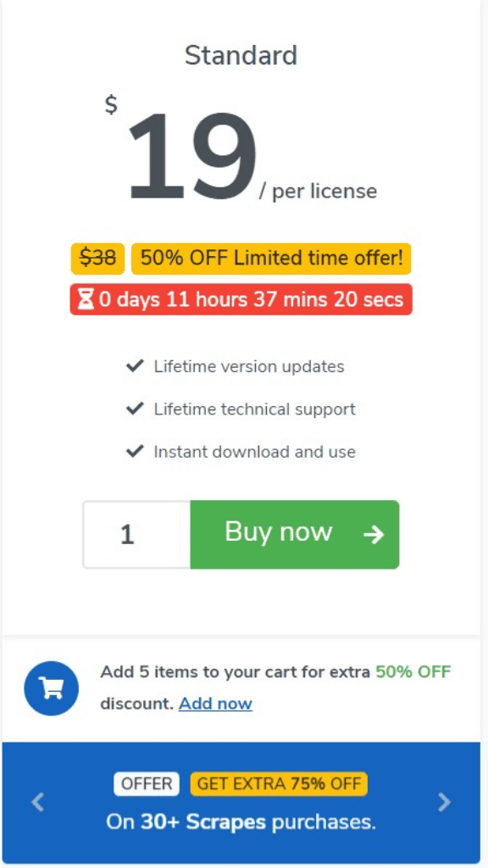The width and height of the screenshot is (488, 868).
Task: Click the struck-through $38 price badge
Action: [x=98, y=259]
